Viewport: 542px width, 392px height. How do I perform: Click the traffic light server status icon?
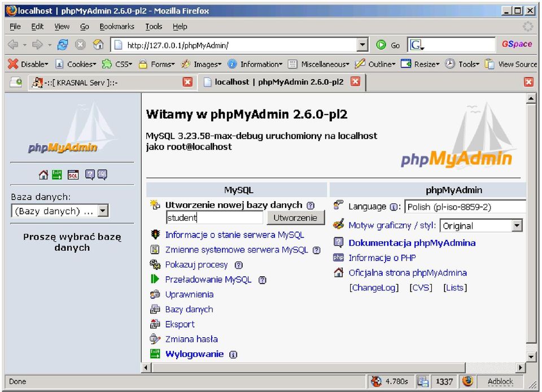click(155, 234)
